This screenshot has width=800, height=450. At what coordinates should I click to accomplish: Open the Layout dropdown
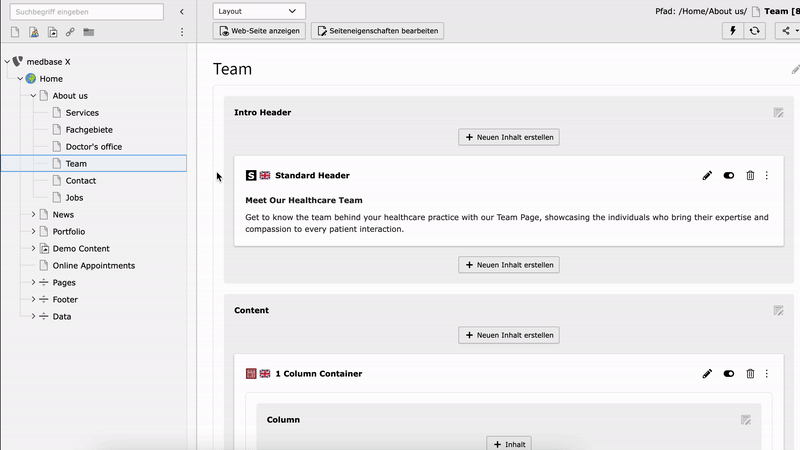pyautogui.click(x=259, y=11)
